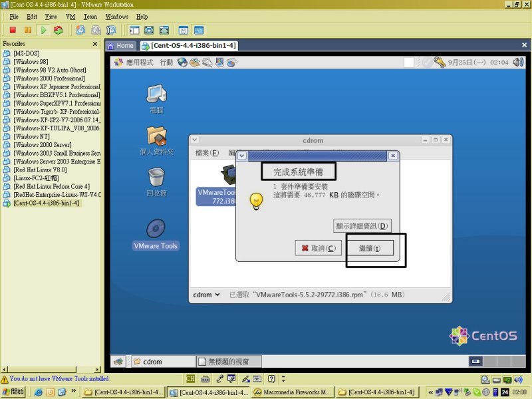Select [Windows 2000 Professional] in Favorites
Screen dimensions: 532x399
tap(49, 78)
